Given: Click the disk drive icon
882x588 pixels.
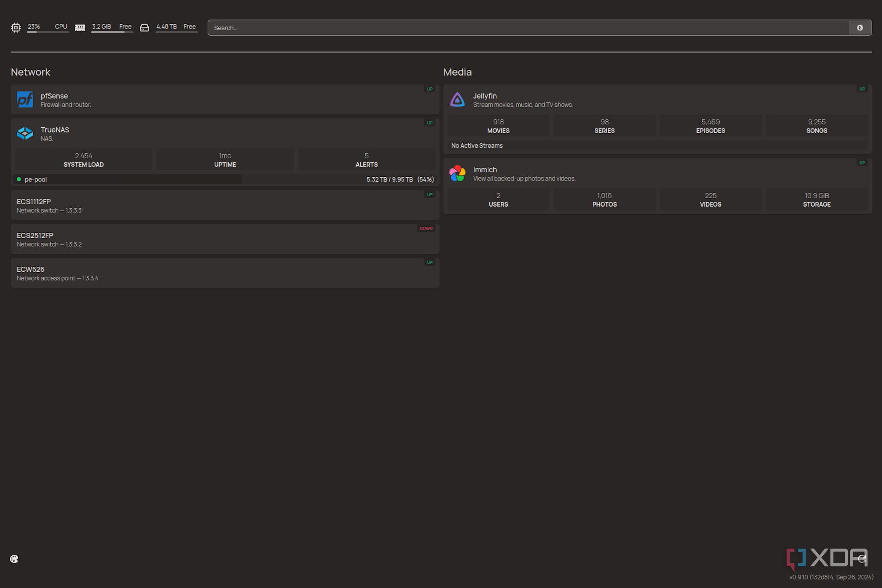Looking at the screenshot, I should (x=144, y=28).
